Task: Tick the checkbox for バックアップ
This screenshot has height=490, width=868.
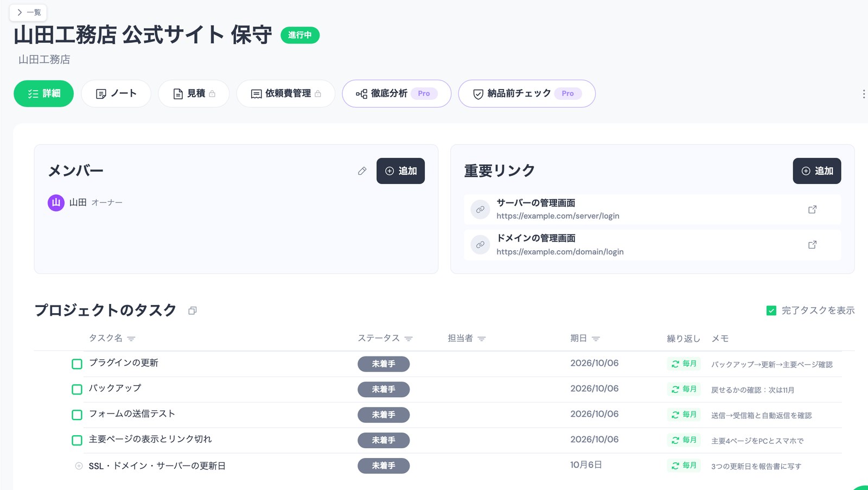Action: coord(77,389)
